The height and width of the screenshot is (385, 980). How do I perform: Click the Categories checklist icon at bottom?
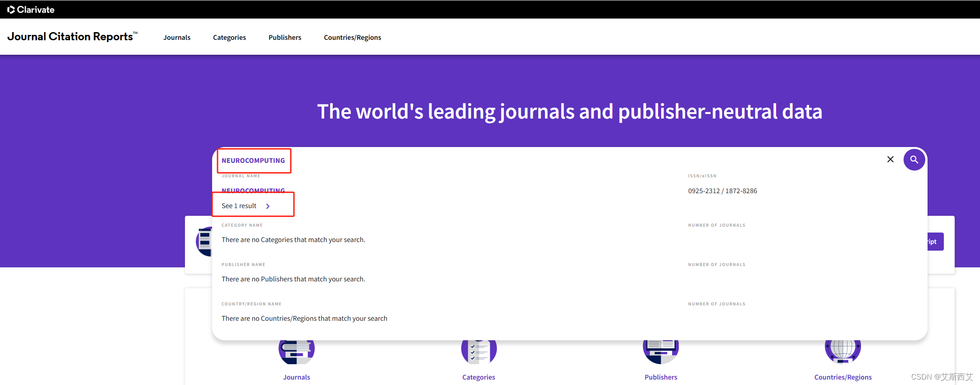click(x=479, y=352)
